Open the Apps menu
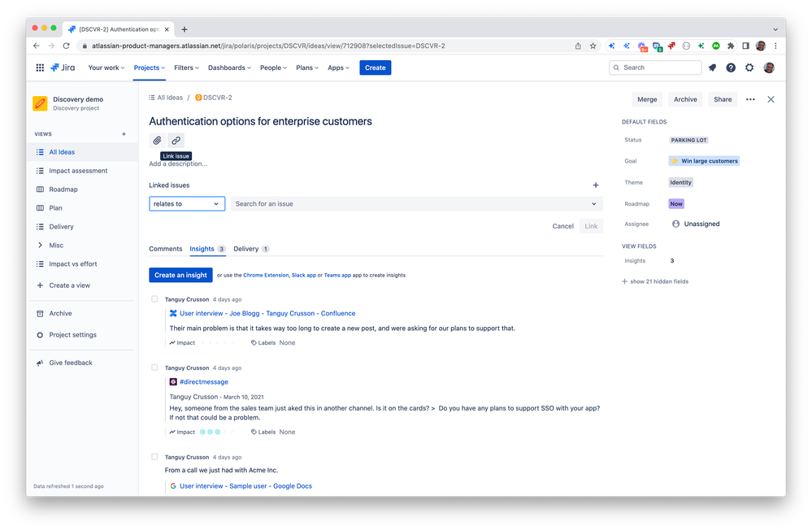Screen dimensions: 812x531 [339, 67]
